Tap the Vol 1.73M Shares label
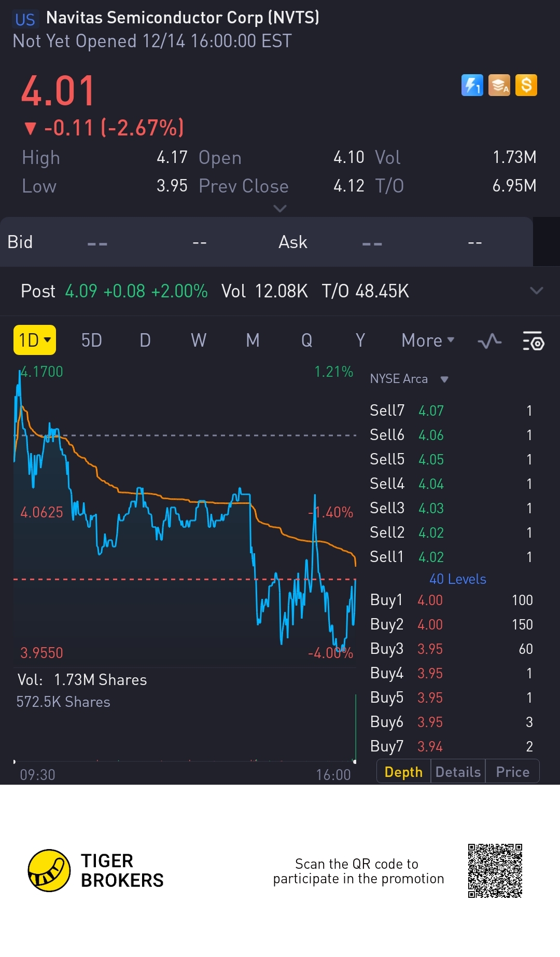Screen dimensions: 560x957 point(82,680)
